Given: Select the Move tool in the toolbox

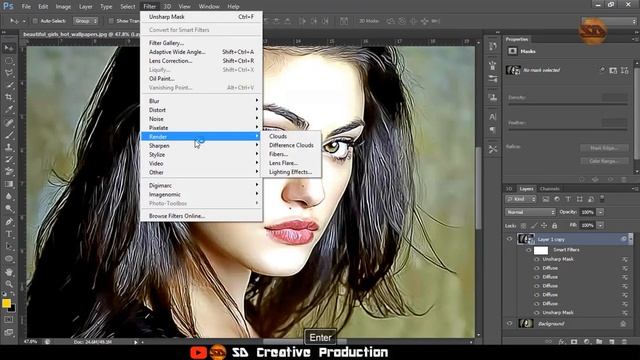Looking at the screenshot, I should point(9,48).
